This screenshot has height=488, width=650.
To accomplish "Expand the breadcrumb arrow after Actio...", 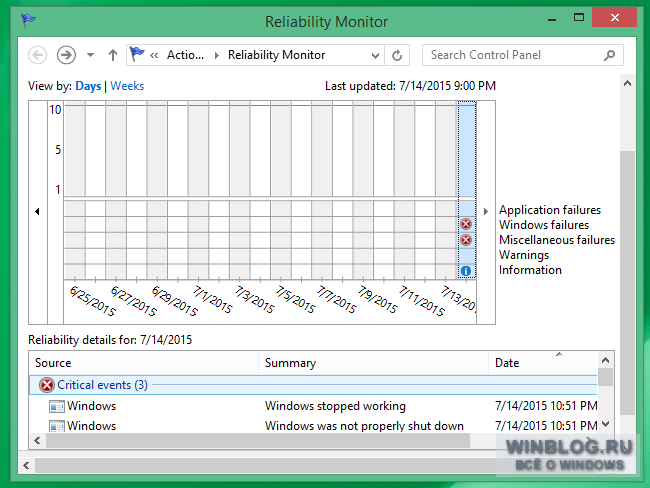I will (216, 56).
